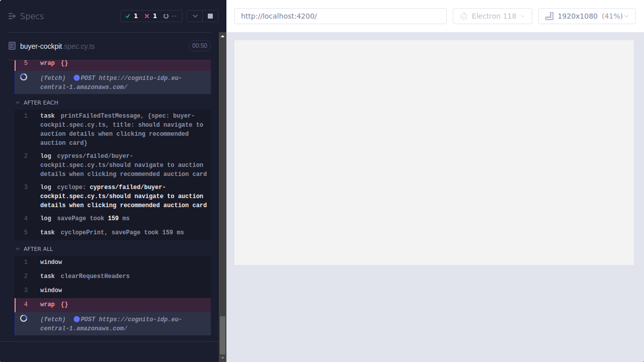
Task: Click spinner icon of bottom fetch request
Action: (x=24, y=318)
